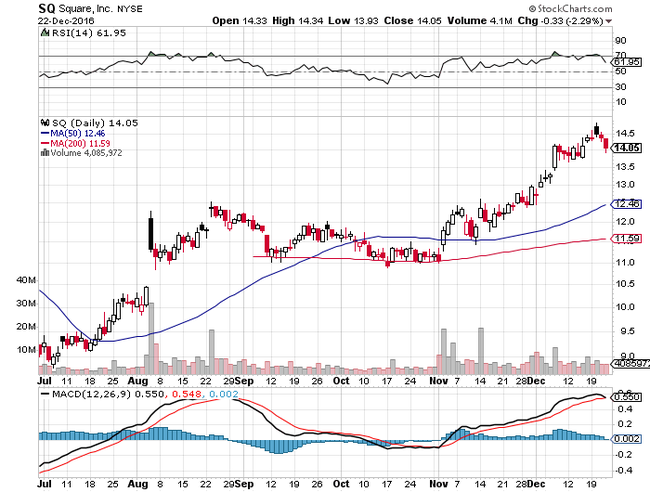Click the tallest August volume bar

(x=151, y=338)
